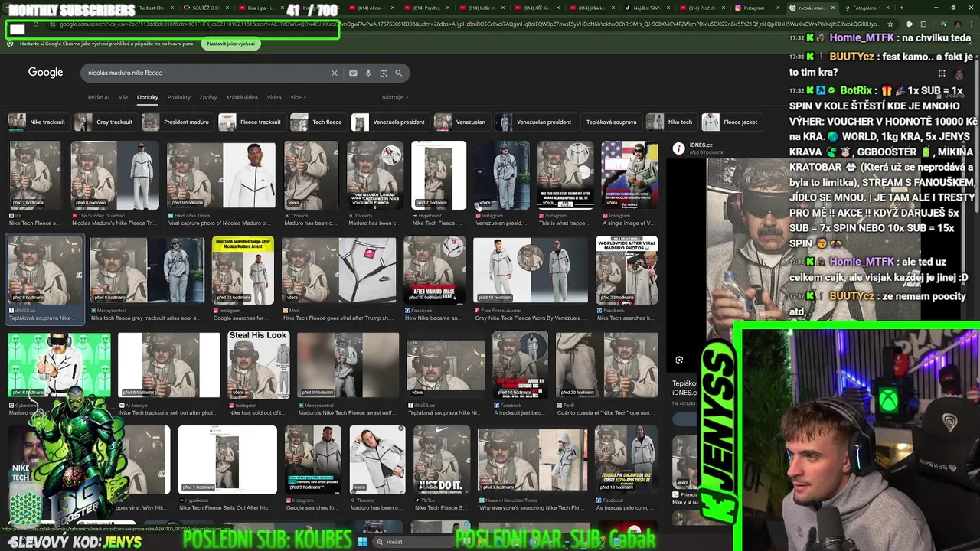Open the Free Press Journal image result
This screenshot has width=980, height=551.
(x=531, y=270)
